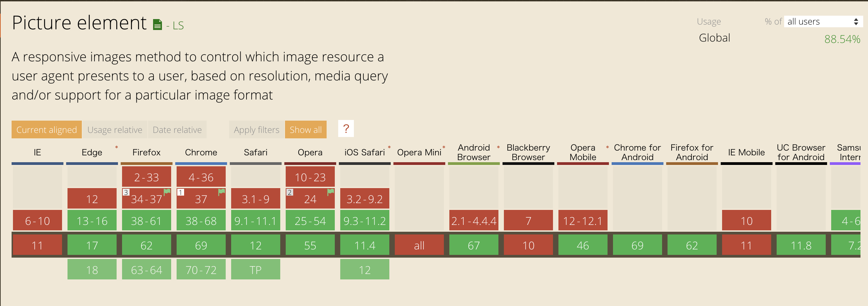Click the asterisk next to Edge header
The width and height of the screenshot is (868, 306).
117,148
